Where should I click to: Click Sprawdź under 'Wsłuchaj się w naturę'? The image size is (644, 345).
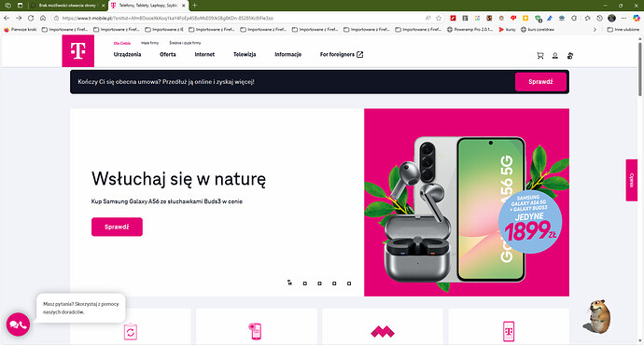tap(117, 227)
